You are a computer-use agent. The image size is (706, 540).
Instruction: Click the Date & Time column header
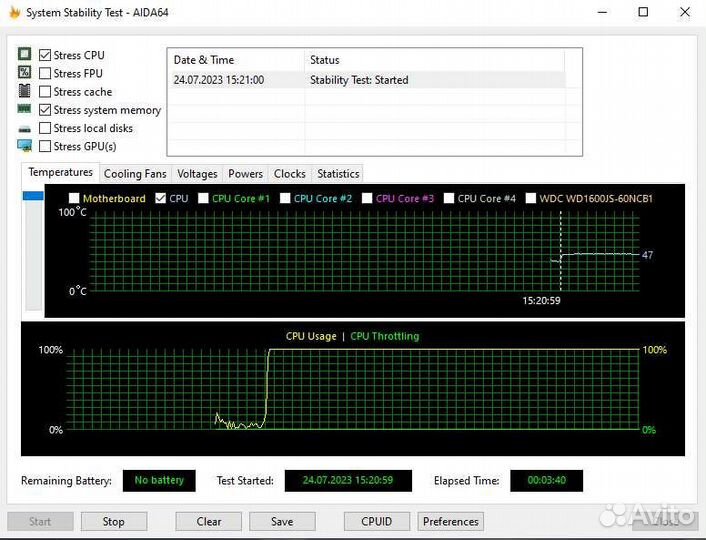click(236, 60)
